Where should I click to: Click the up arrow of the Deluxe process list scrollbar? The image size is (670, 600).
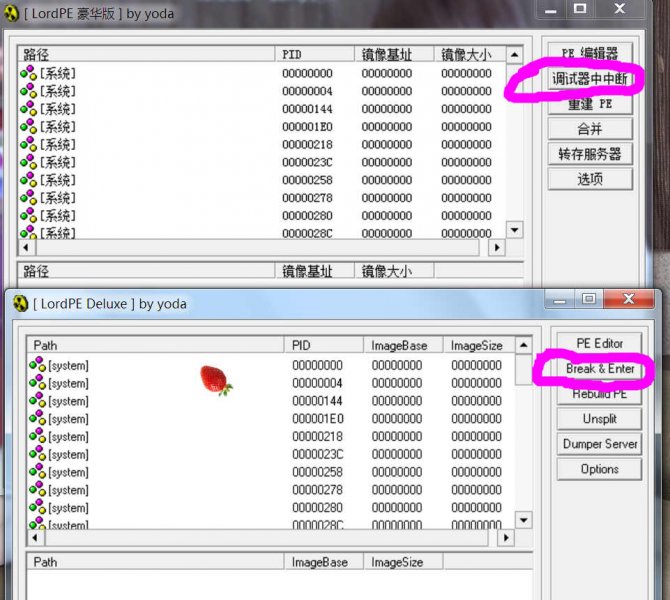[524, 345]
